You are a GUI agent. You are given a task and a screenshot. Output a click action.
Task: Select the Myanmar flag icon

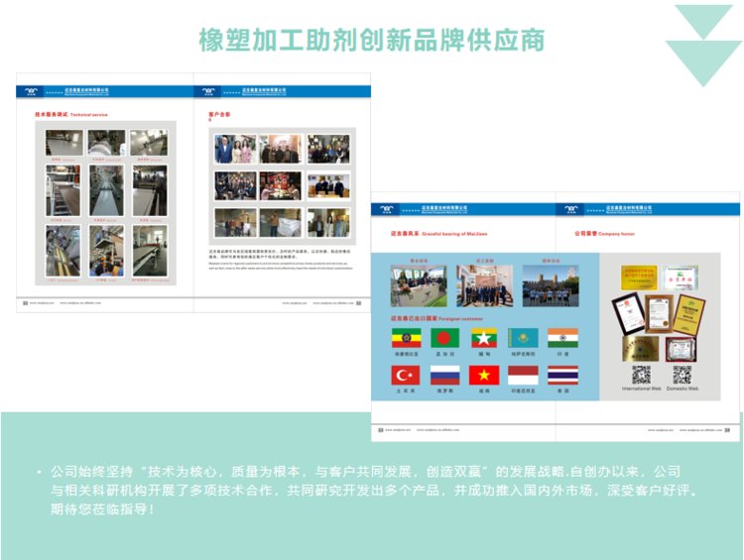pyautogui.click(x=484, y=338)
